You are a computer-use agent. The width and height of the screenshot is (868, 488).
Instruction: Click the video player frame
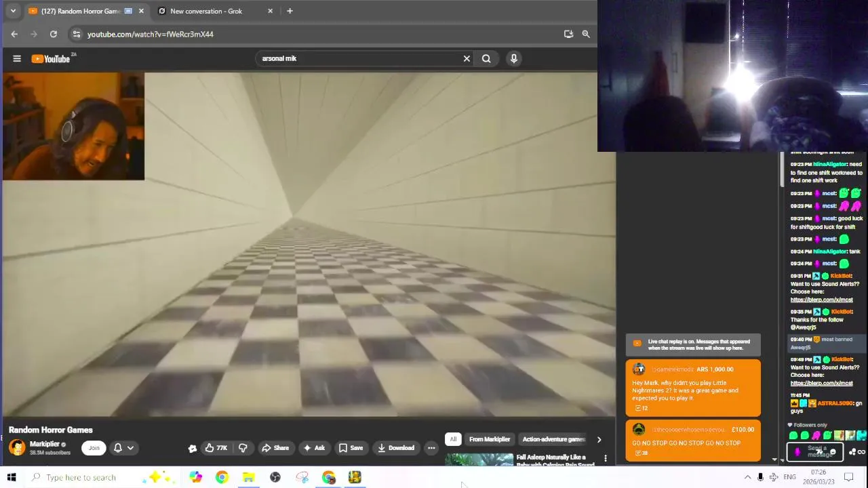[x=309, y=244]
